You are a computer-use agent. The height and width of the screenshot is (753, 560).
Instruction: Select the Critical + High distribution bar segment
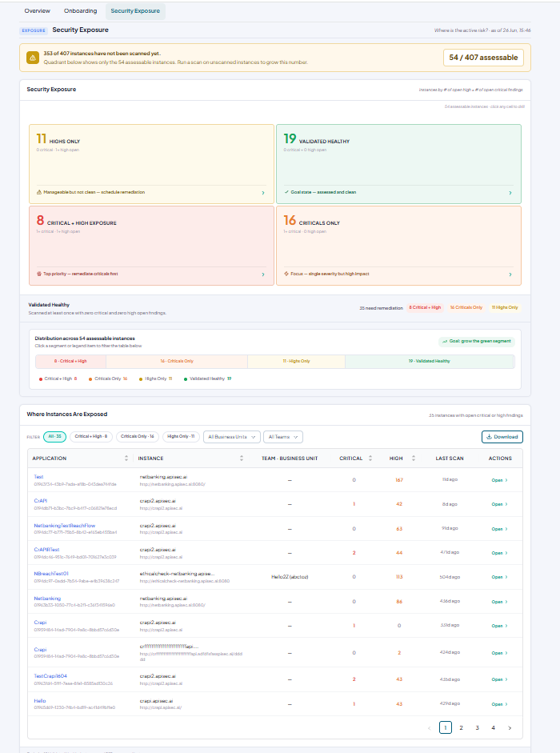click(70, 361)
